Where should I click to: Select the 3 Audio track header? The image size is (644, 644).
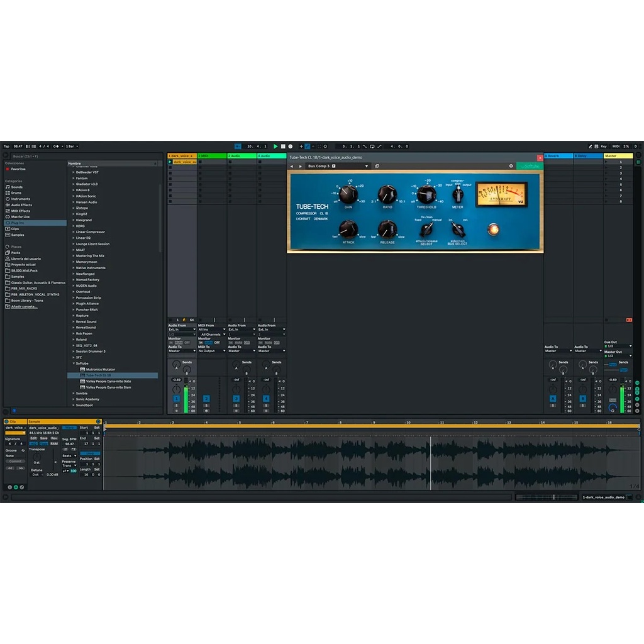(242, 156)
